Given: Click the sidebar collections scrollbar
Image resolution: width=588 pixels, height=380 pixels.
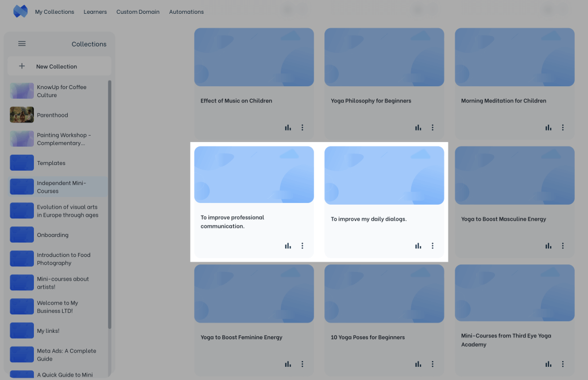Looking at the screenshot, I should [110, 201].
